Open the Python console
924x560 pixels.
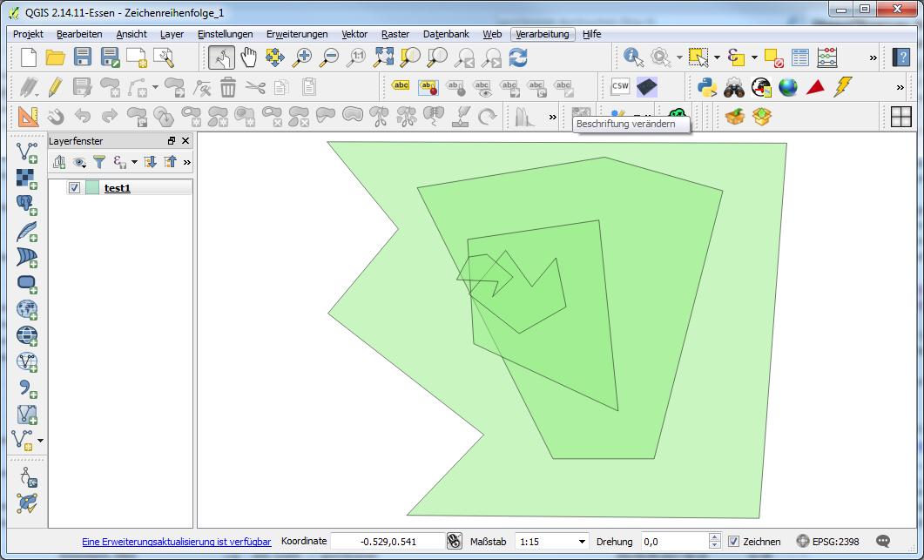click(706, 87)
